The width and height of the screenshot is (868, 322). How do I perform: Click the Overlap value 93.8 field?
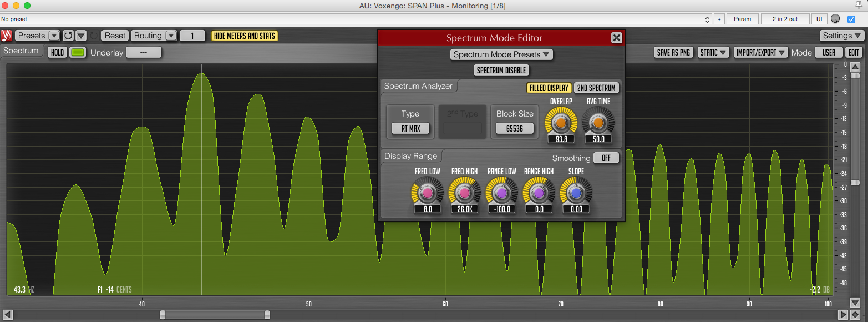[x=561, y=139]
